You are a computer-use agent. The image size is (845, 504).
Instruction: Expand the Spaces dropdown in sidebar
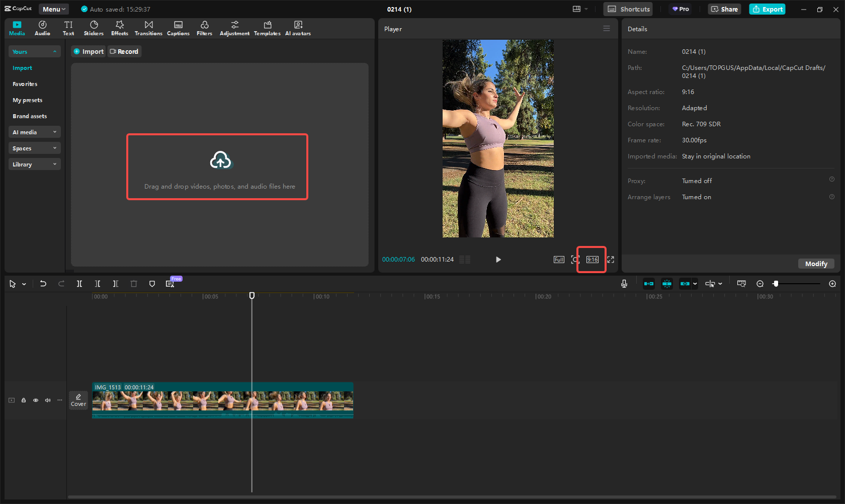click(34, 148)
